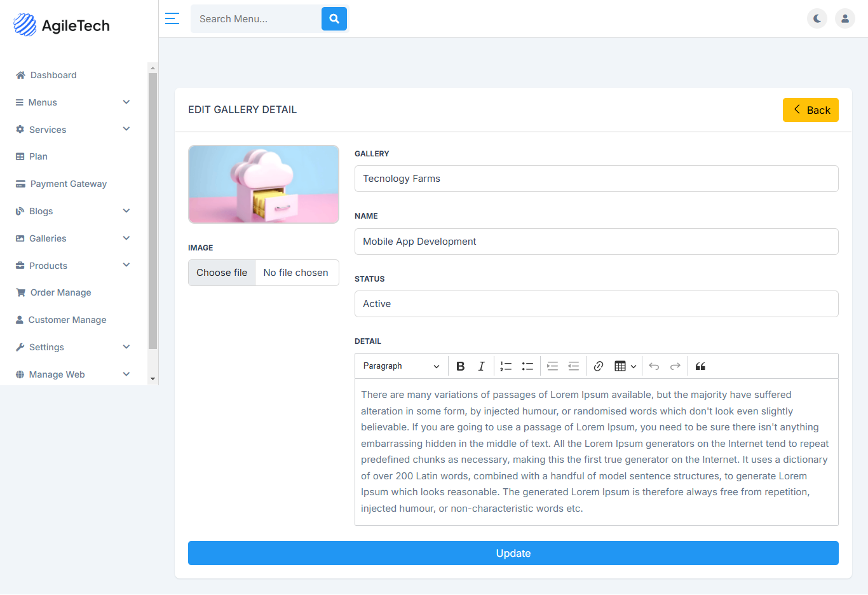Expand the Blogs chevron
The image size is (868, 595).
(x=126, y=210)
